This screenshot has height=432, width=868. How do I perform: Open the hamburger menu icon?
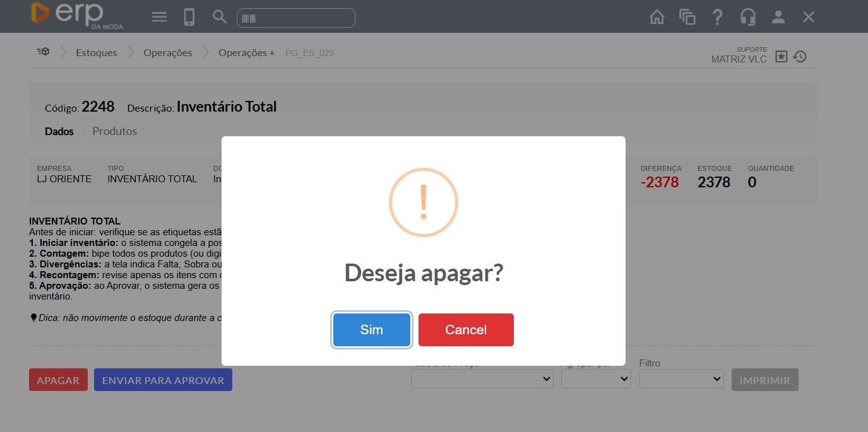click(x=159, y=17)
